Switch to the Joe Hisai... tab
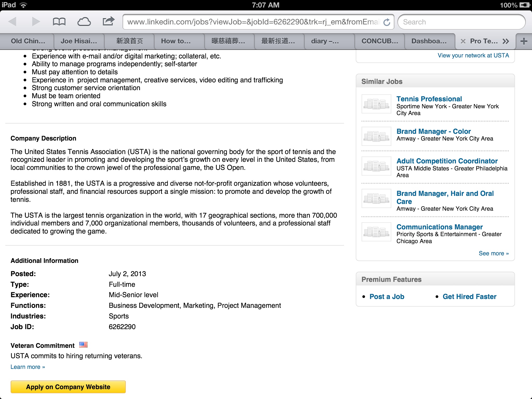 pos(79,41)
